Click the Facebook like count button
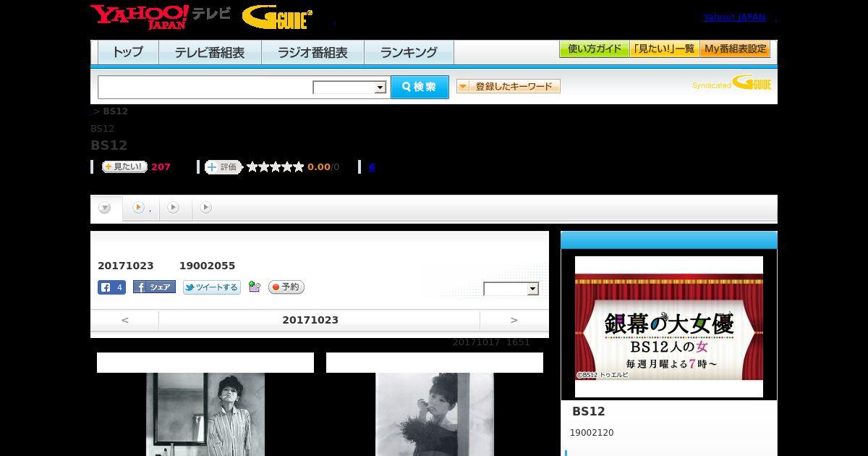This screenshot has height=456, width=868. point(112,287)
